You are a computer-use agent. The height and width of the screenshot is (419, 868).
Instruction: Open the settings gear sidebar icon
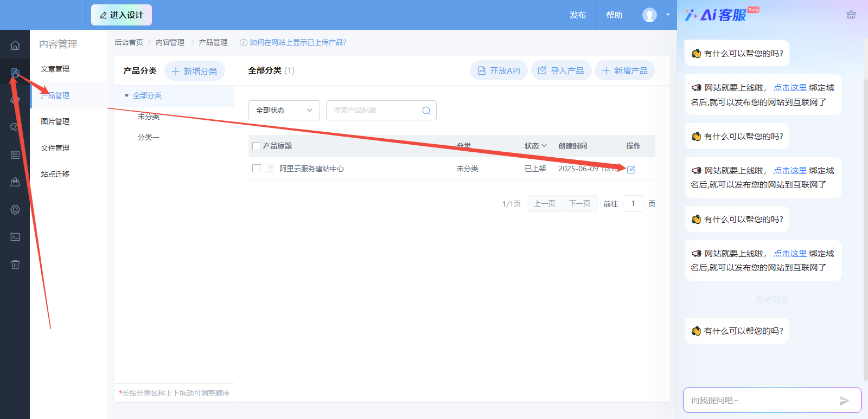(x=15, y=210)
